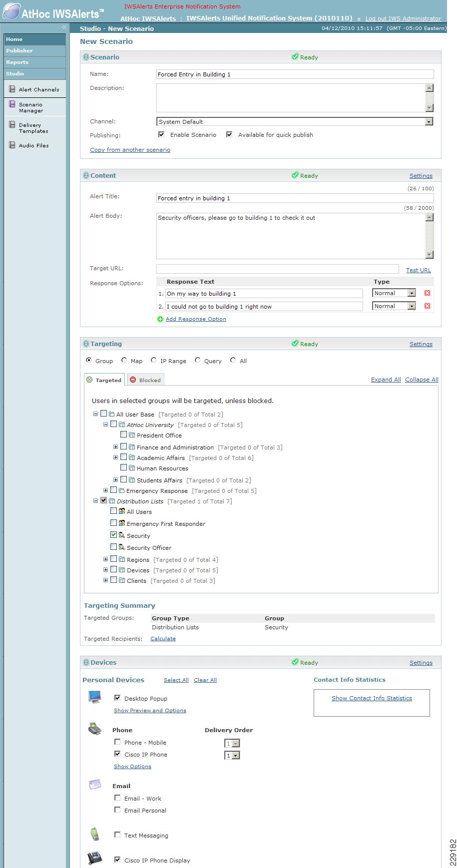Switch to the Blocked tab
The height and width of the screenshot is (868, 457).
coord(145,380)
